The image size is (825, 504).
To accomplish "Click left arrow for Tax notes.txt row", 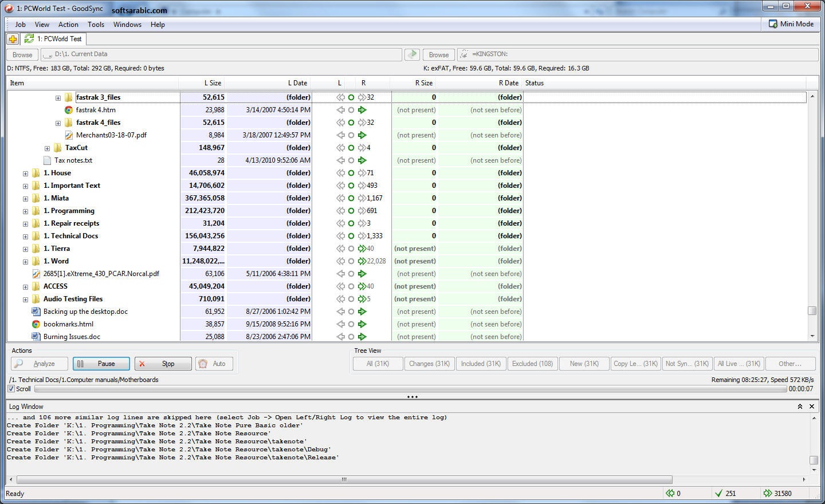I will (340, 160).
